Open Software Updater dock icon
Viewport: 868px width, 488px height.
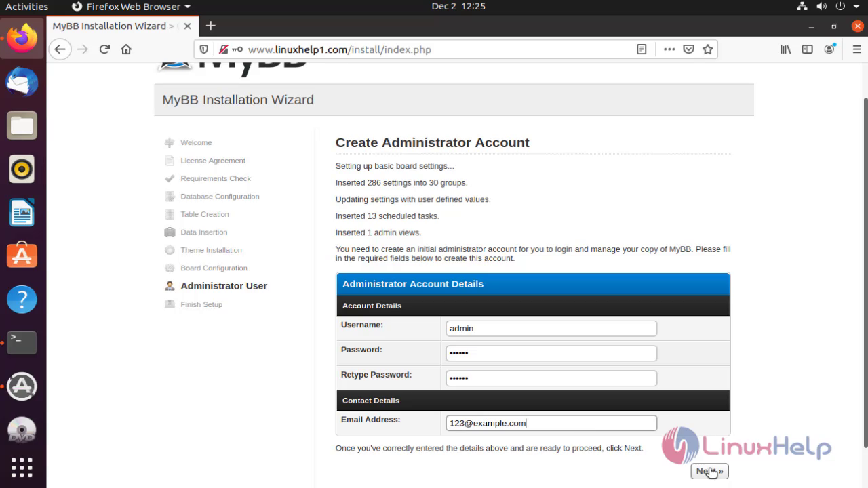coord(22,386)
